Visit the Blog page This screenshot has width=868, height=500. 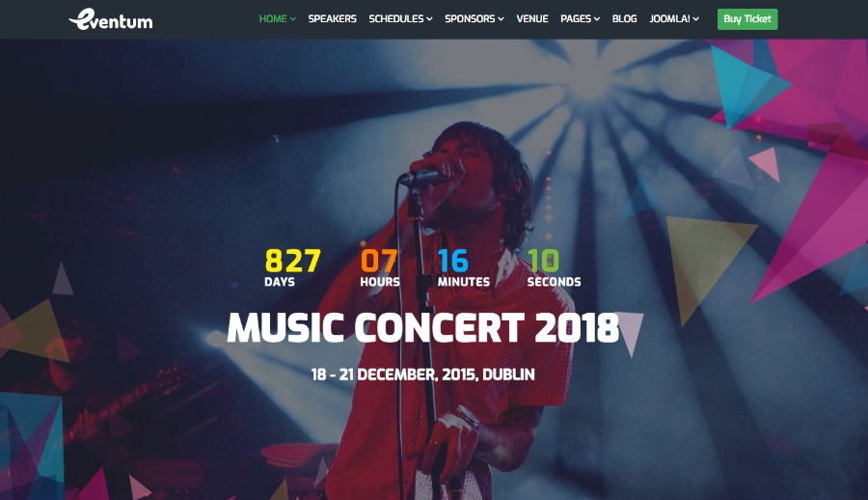tap(624, 19)
